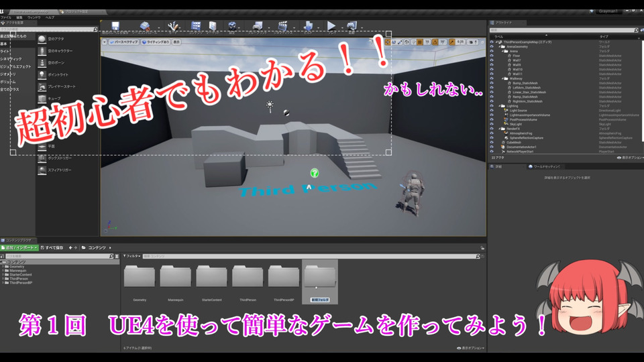Toggle visibility eye for CubeMesh
This screenshot has height=362, width=644.
[492, 142]
